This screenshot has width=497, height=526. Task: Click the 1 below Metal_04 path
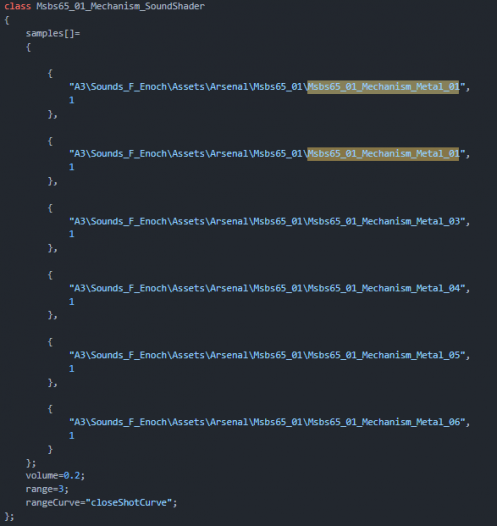(x=71, y=302)
